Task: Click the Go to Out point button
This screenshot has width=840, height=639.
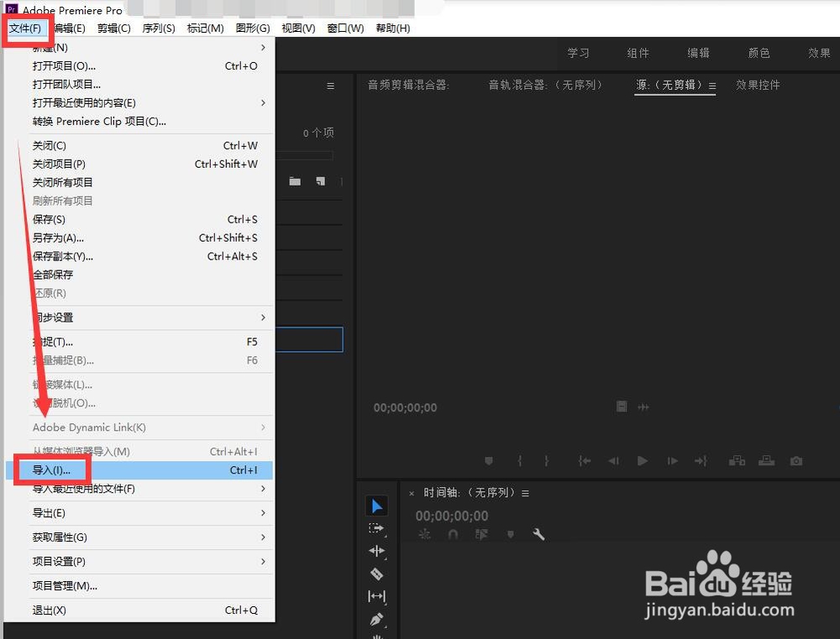Action: [701, 461]
